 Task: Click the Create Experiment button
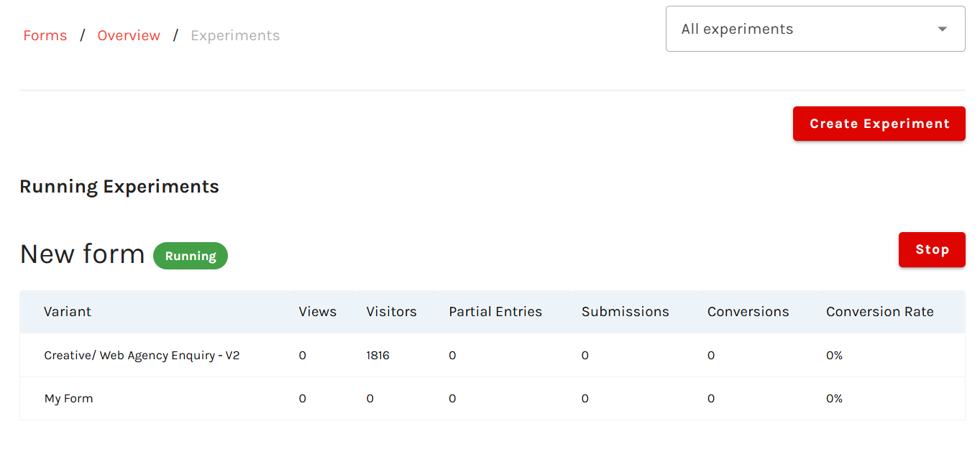coord(879,124)
